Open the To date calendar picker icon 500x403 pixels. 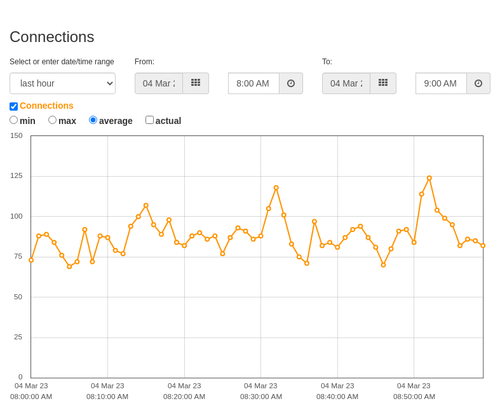(383, 83)
